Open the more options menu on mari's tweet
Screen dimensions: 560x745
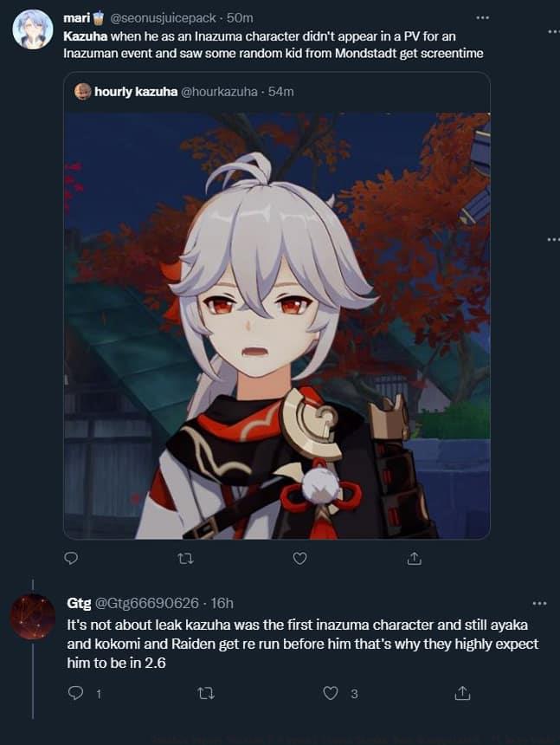(483, 17)
